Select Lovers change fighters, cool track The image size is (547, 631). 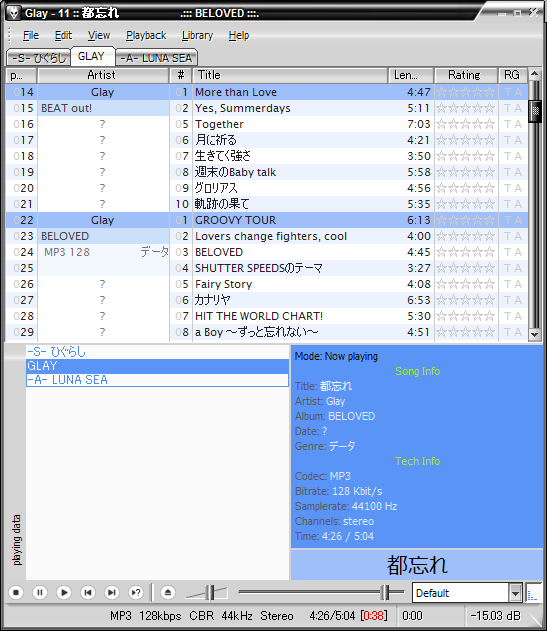point(271,236)
